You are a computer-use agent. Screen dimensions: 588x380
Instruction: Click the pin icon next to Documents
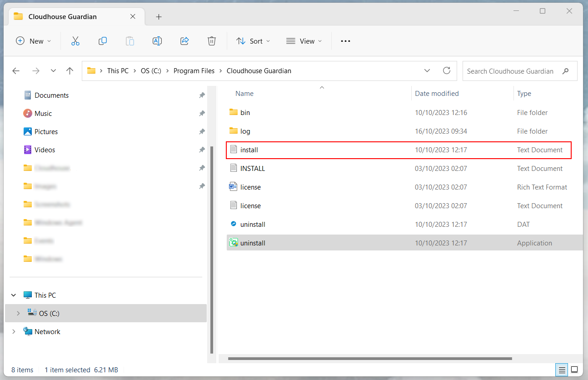(x=202, y=95)
